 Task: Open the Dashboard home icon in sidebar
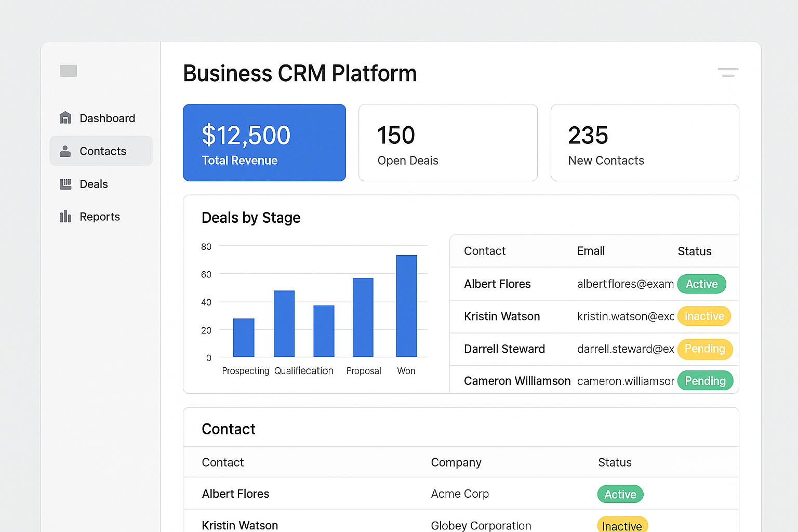pyautogui.click(x=65, y=118)
